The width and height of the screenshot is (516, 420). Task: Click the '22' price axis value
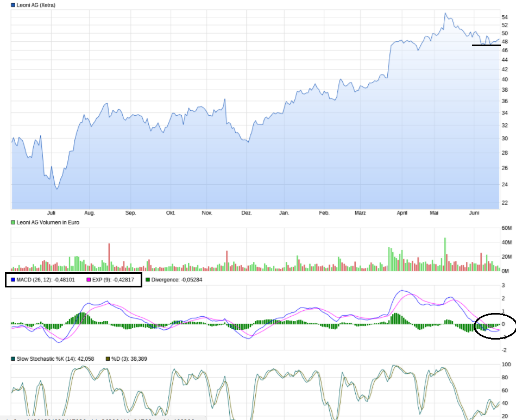point(505,203)
